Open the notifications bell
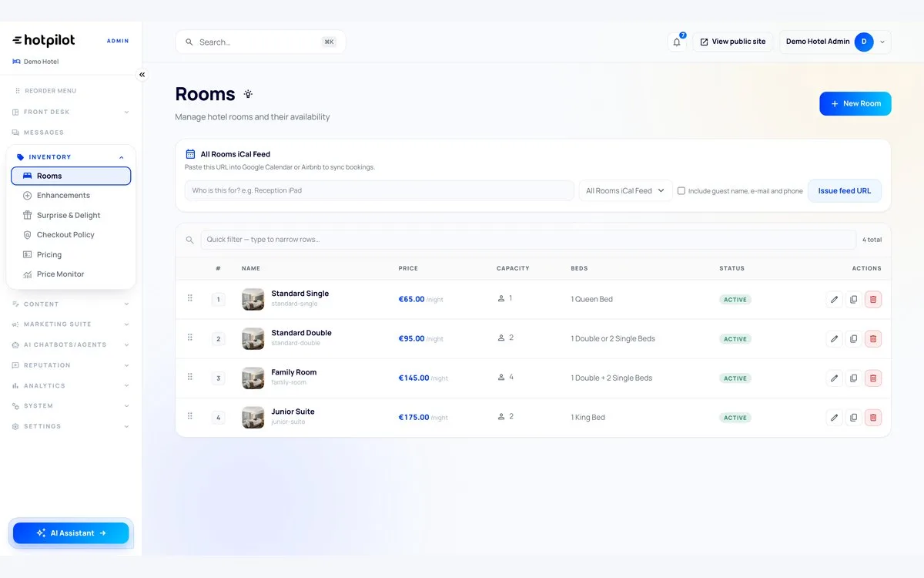Screen dimensions: 924x578 pos(677,42)
